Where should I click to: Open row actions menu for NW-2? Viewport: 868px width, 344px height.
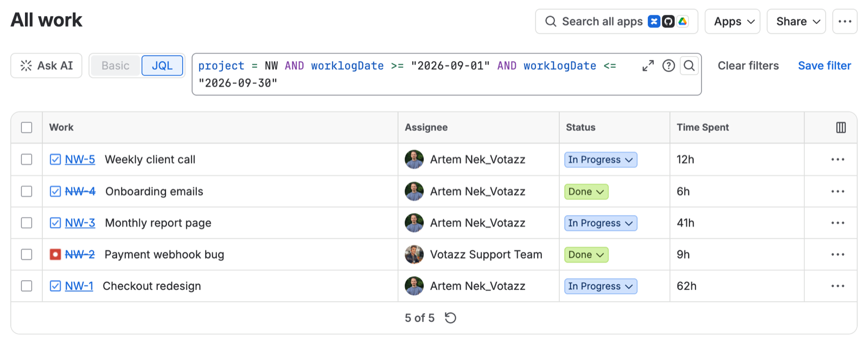coord(838,254)
